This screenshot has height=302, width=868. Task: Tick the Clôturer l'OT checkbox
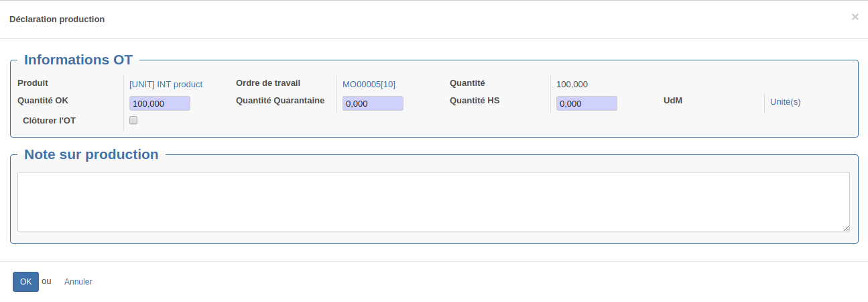(133, 121)
